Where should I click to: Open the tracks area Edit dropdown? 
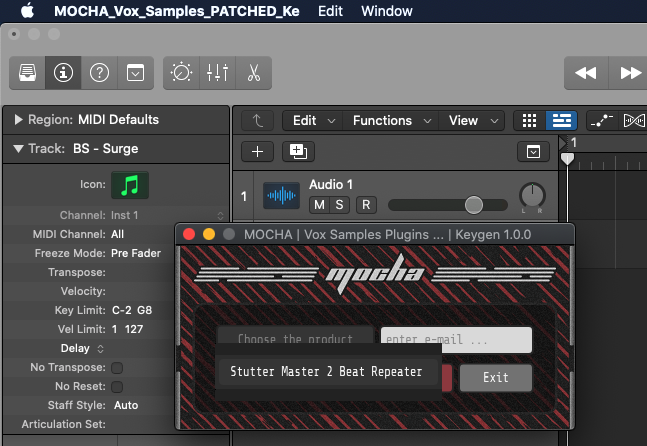[312, 120]
